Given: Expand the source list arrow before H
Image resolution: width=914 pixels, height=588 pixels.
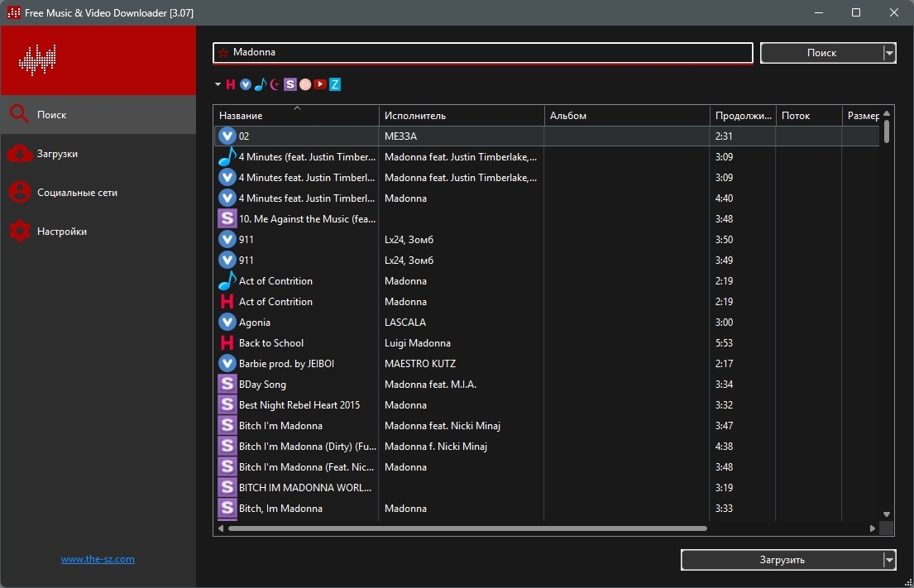Looking at the screenshot, I should [218, 84].
